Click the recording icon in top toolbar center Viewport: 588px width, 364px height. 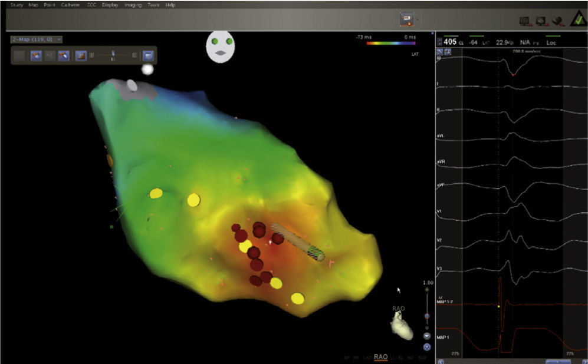point(407,19)
